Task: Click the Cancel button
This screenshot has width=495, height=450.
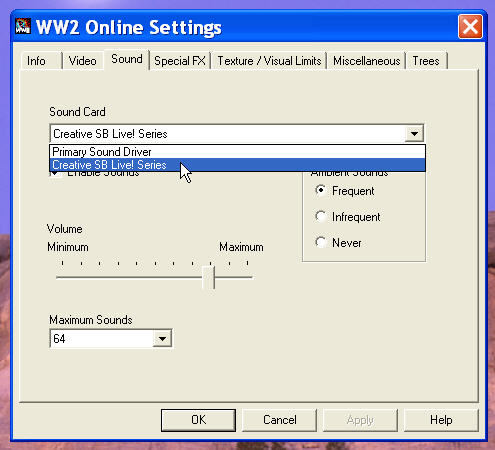Action: coord(280,420)
